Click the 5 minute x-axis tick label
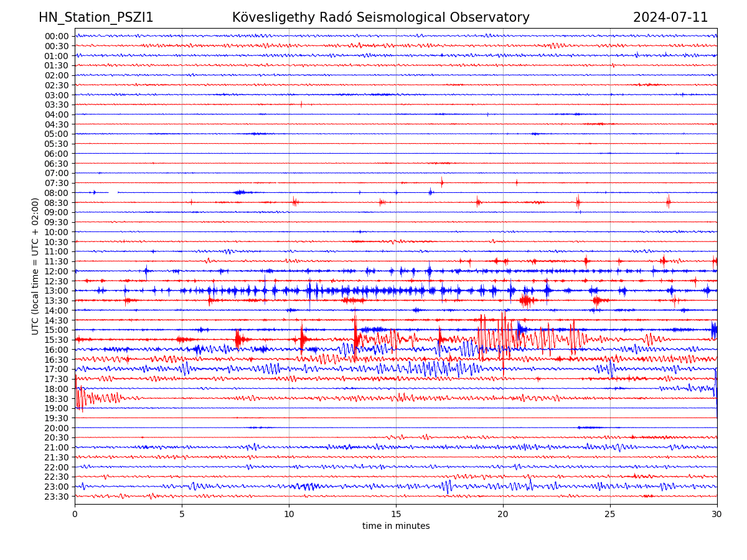Image resolution: width=747 pixels, height=560 pixels. [182, 514]
